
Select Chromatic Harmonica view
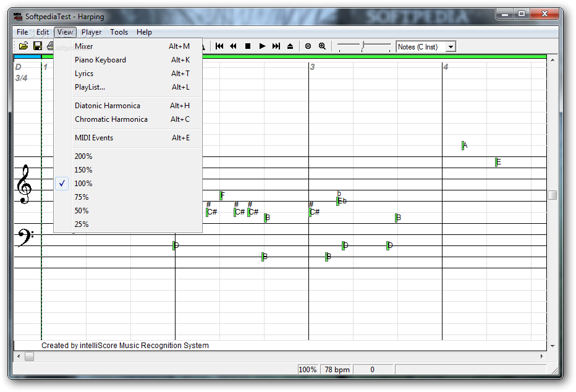(x=128, y=119)
